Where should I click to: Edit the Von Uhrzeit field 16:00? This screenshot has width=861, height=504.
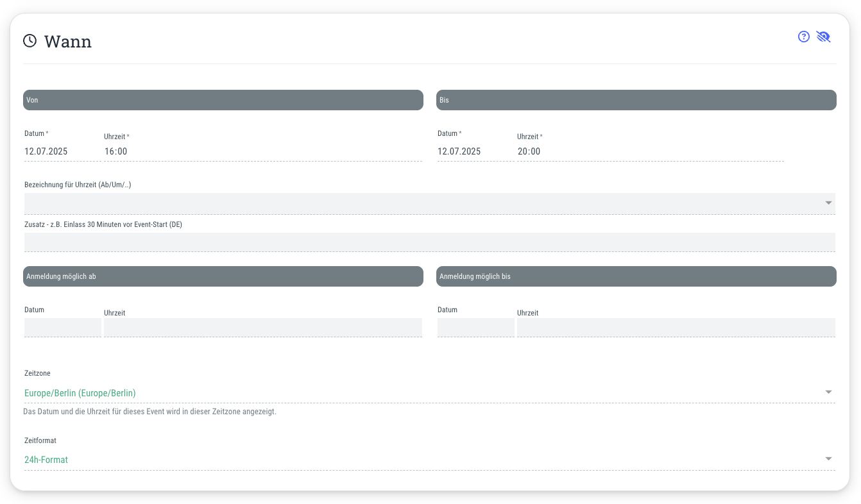263,151
